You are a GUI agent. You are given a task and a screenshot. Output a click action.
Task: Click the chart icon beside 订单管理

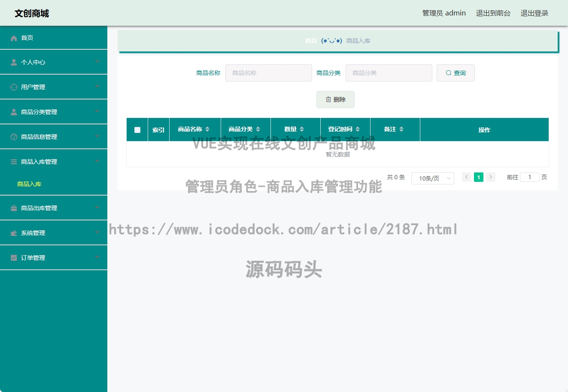[14, 258]
